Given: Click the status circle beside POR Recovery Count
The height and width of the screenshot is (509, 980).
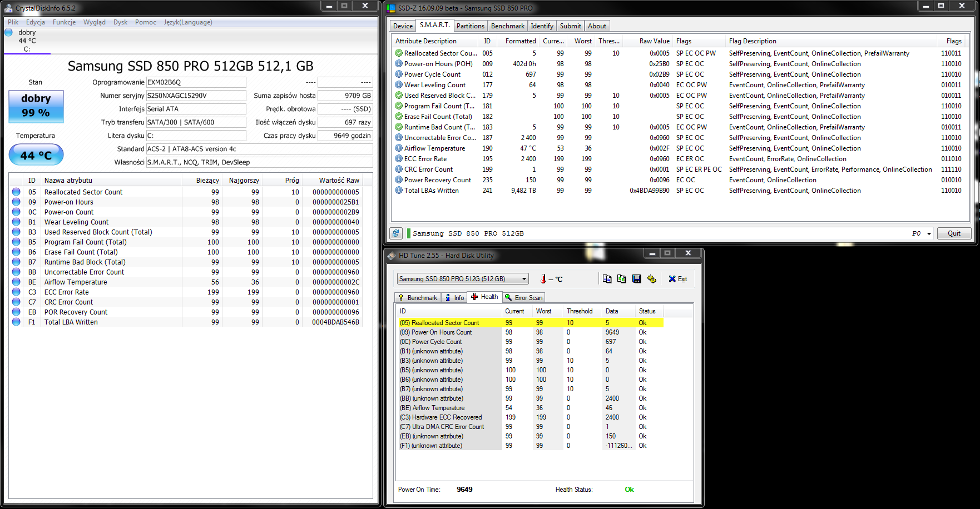Looking at the screenshot, I should click(16, 312).
